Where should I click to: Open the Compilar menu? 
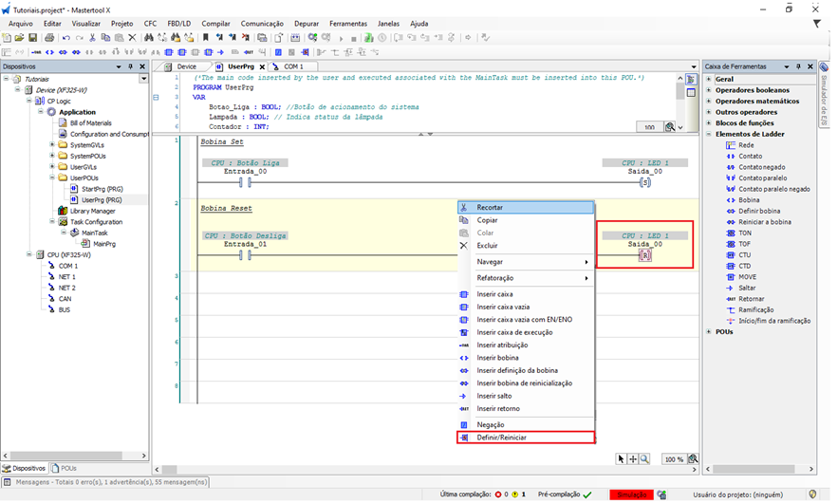215,23
